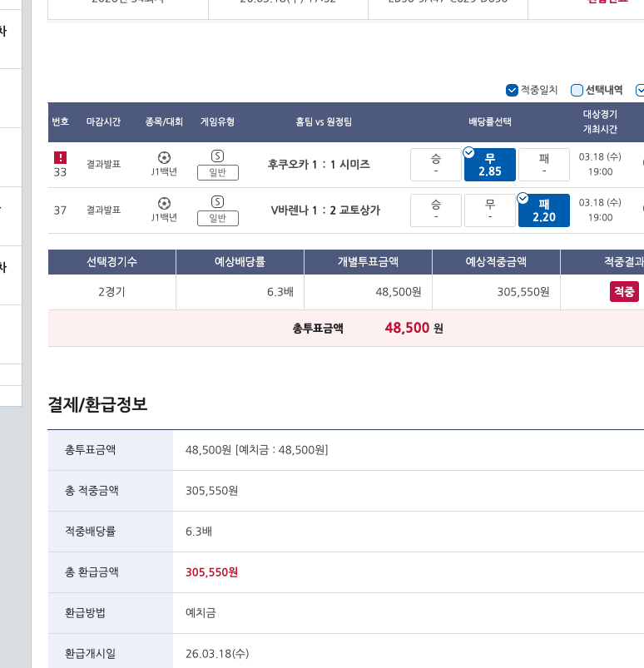Click the S badge icon in row 37
The height and width of the screenshot is (668, 644).
217,201
